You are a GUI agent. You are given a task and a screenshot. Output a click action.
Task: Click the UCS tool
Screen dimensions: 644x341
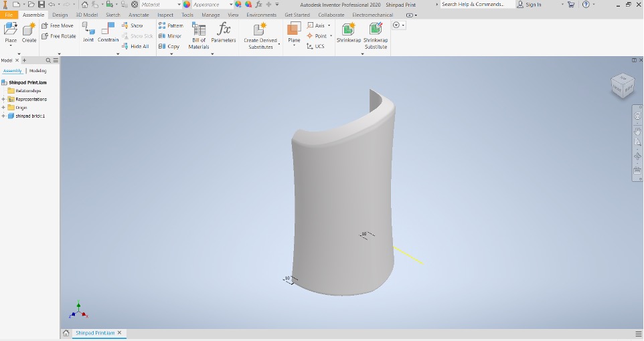tap(315, 46)
